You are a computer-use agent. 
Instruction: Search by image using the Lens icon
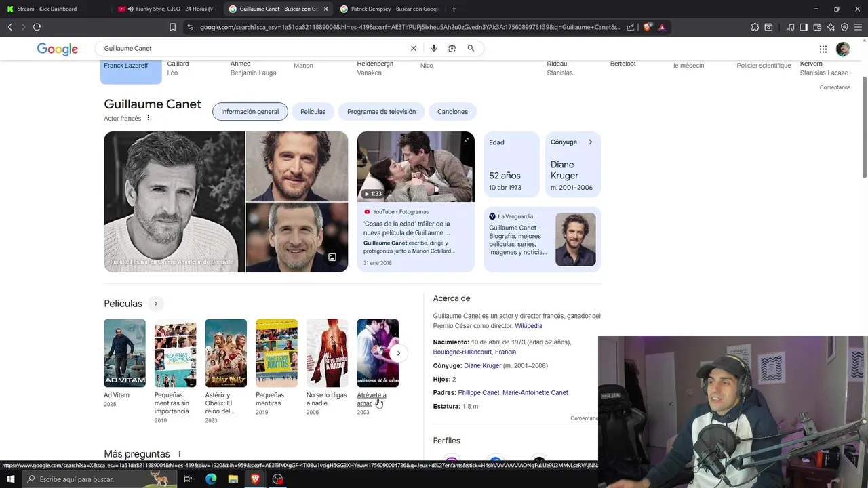point(452,48)
